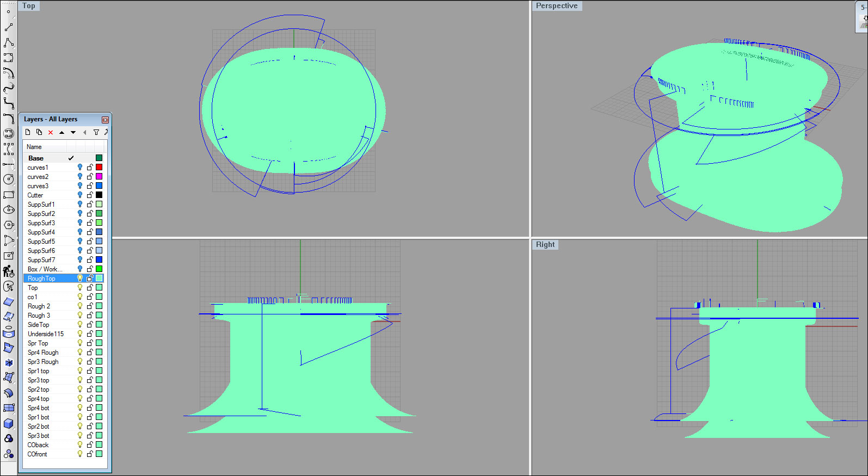Activate the Perspective viewport title
This screenshot has height=476, width=868.
click(x=556, y=6)
